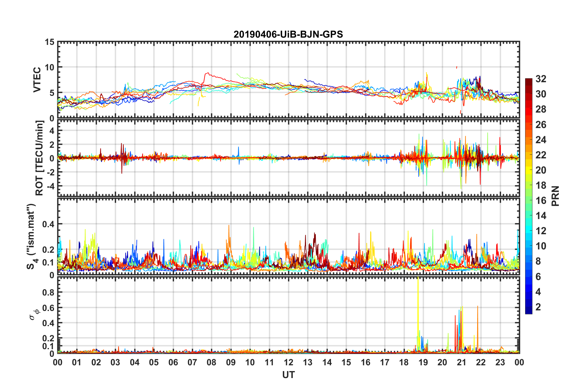Click colorbar tick label 26
The image size is (577, 392).
click(x=541, y=124)
